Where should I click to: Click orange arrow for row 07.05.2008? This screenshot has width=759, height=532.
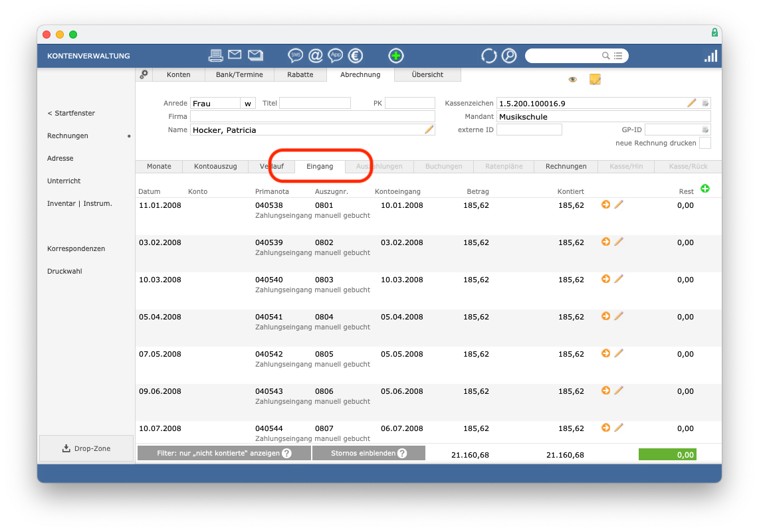(x=605, y=353)
